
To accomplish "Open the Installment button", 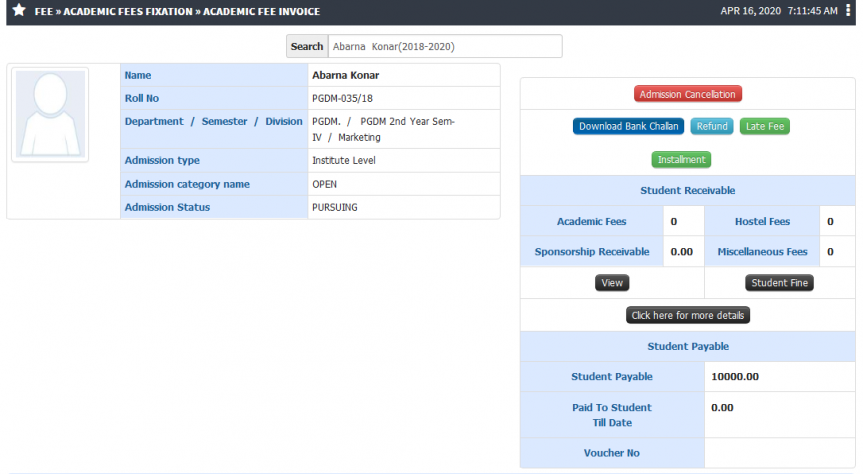I will 681,160.
